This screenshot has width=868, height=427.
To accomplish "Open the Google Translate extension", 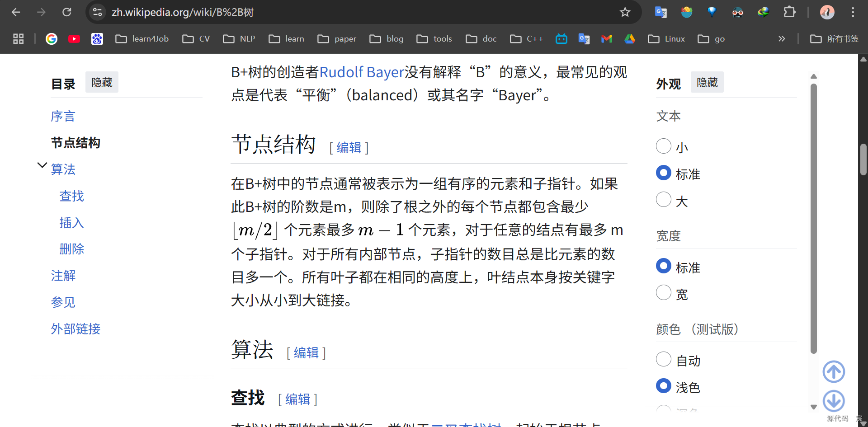I will tap(660, 12).
